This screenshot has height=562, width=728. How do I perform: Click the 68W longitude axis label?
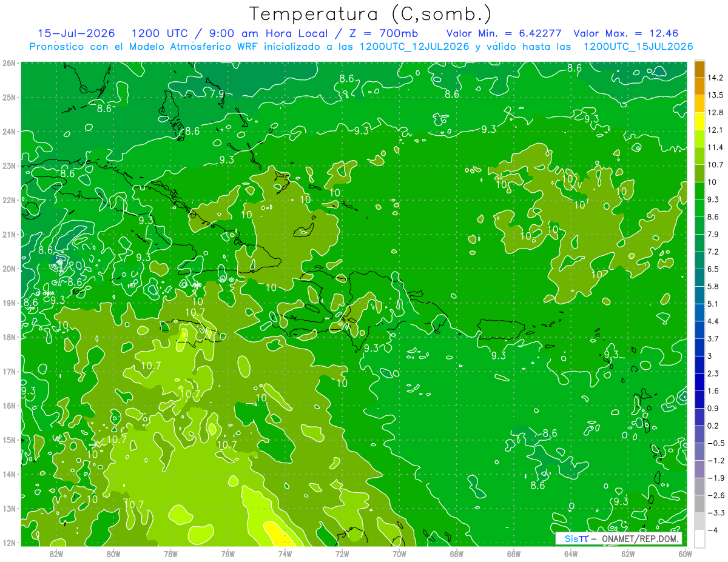pos(456,554)
